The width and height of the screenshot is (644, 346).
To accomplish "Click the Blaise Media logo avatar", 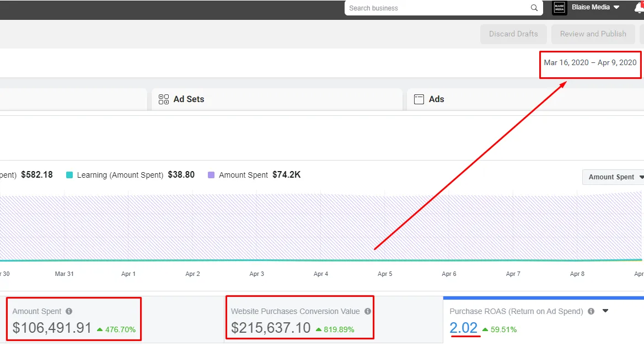I will point(559,8).
